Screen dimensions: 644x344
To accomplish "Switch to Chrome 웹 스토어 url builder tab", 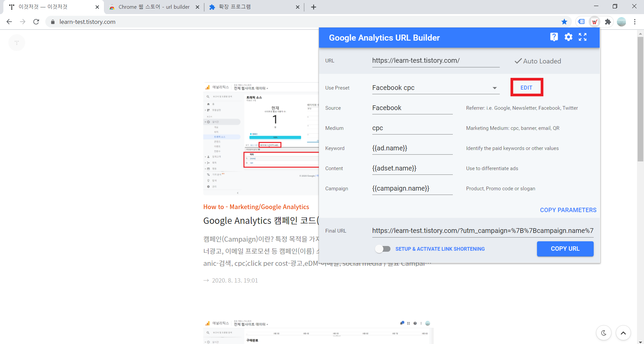I will (x=154, y=7).
